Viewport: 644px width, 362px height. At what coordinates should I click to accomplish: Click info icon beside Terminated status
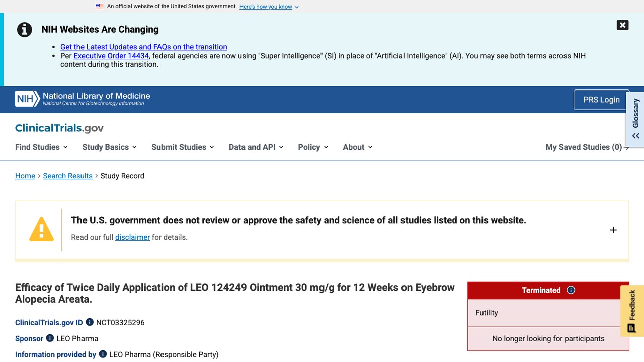pos(571,290)
